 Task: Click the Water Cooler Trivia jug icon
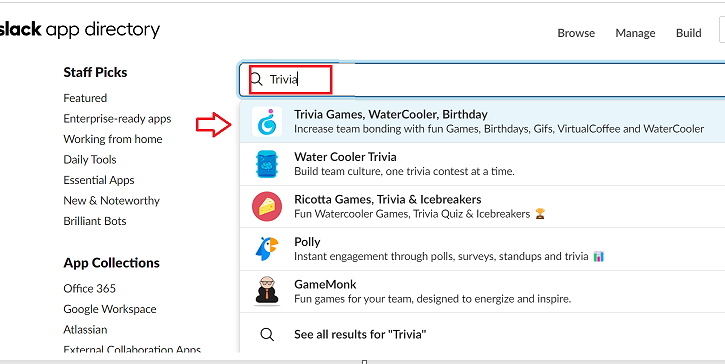click(x=267, y=164)
